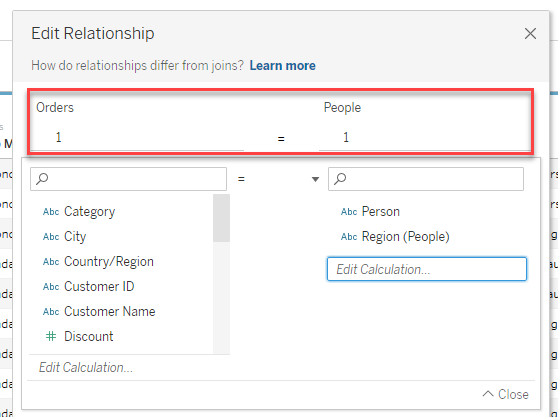This screenshot has width=558, height=417.
Task: Collapse the field list with Close
Action: 506,394
